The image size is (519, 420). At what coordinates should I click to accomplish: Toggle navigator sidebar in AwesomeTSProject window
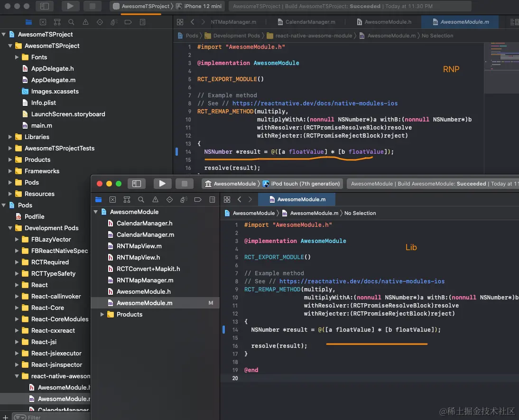tap(45, 6)
